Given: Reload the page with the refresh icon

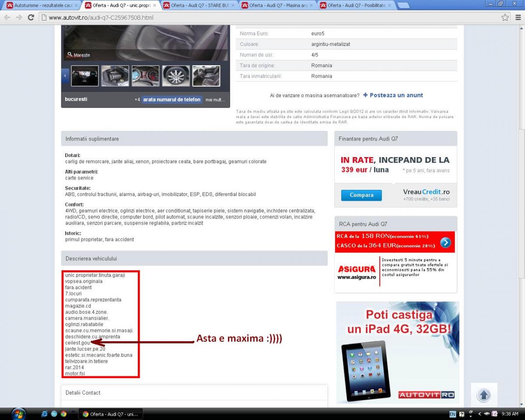Looking at the screenshot, I should [x=31, y=17].
